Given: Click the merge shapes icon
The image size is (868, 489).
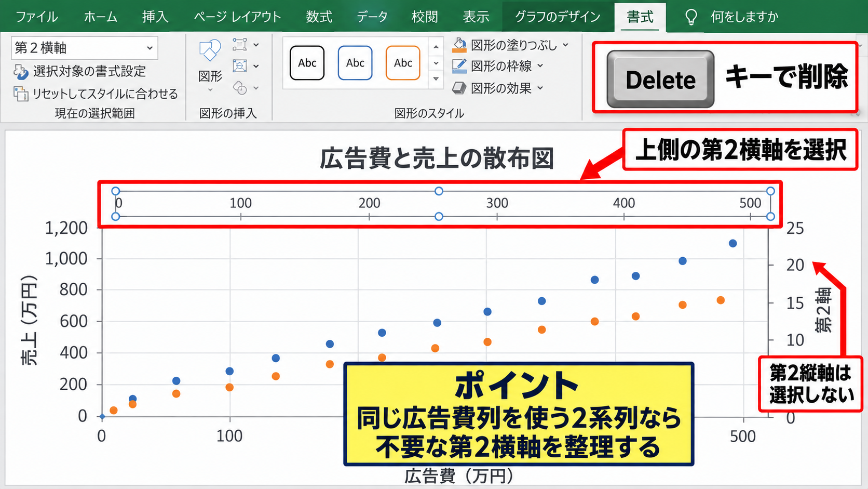Looking at the screenshot, I should (239, 88).
